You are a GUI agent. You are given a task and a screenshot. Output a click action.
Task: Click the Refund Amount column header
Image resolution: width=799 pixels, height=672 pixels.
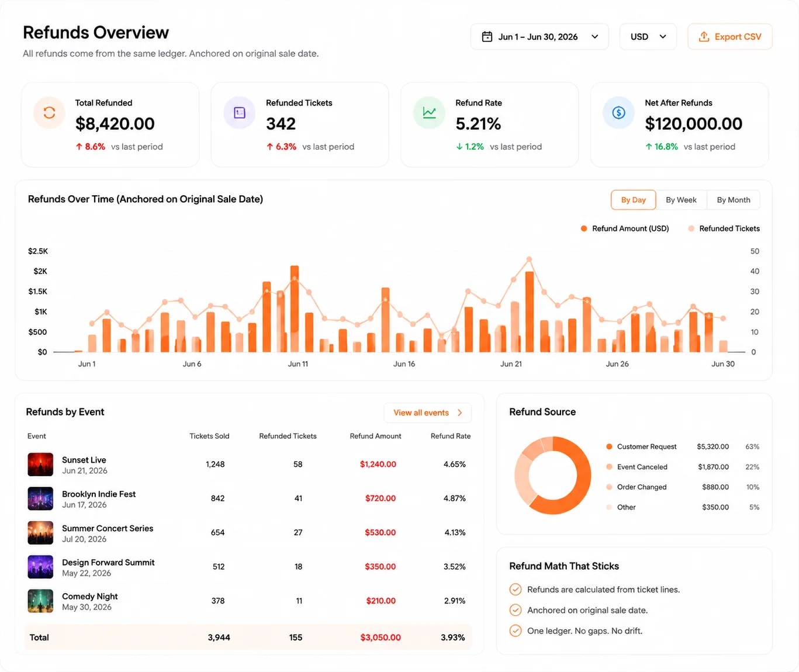point(375,436)
